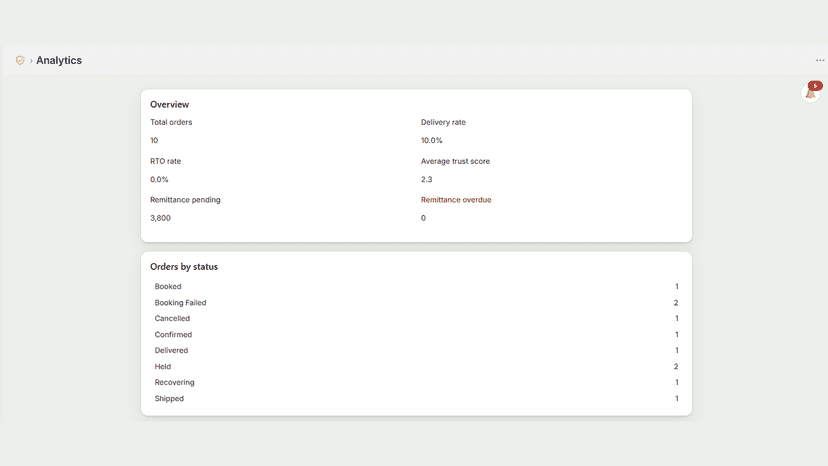Screen dimensions: 828x466
Task: Select the Booked status row
Action: [x=416, y=286]
